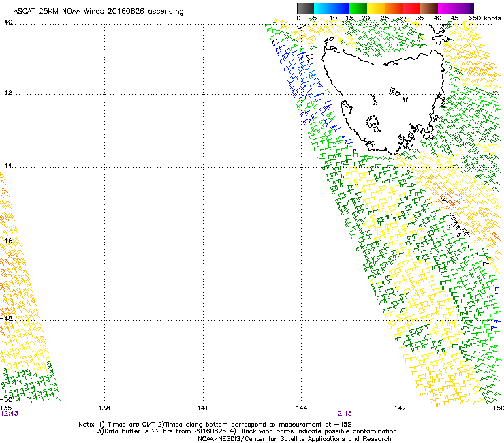Click the '144' longitude axis label
The height and width of the screenshot is (443, 504).
tap(301, 408)
